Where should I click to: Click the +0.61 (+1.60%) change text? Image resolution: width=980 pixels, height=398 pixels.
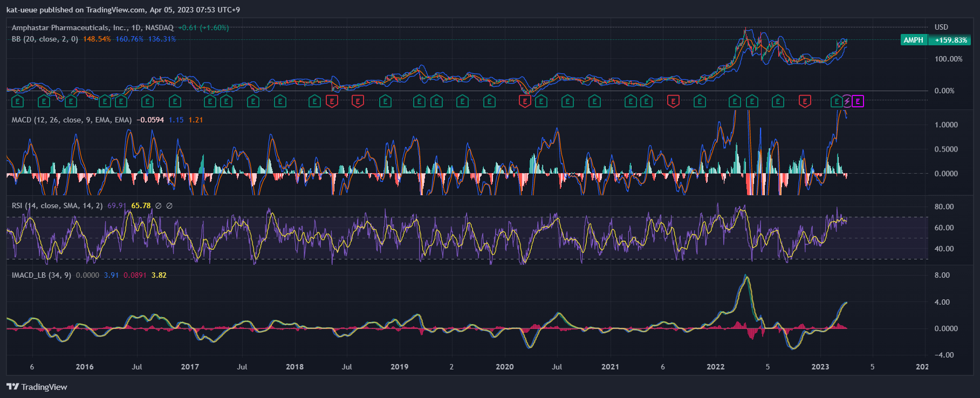coord(203,28)
